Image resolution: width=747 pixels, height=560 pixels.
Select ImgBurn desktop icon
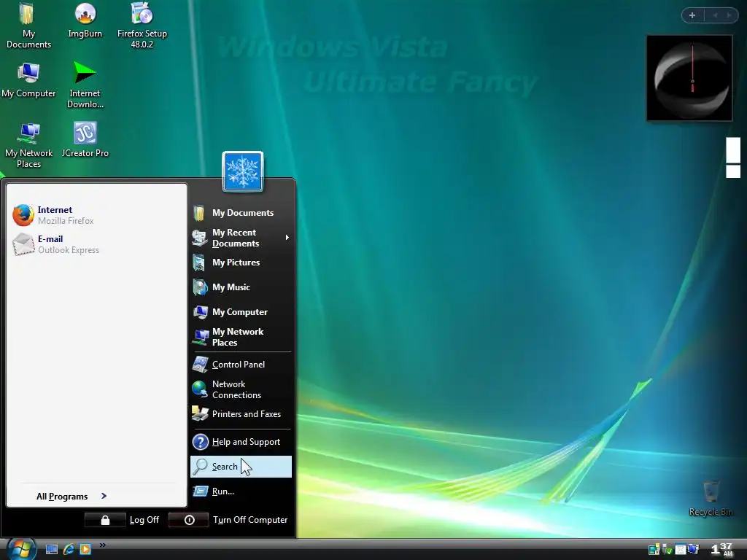coord(85,21)
